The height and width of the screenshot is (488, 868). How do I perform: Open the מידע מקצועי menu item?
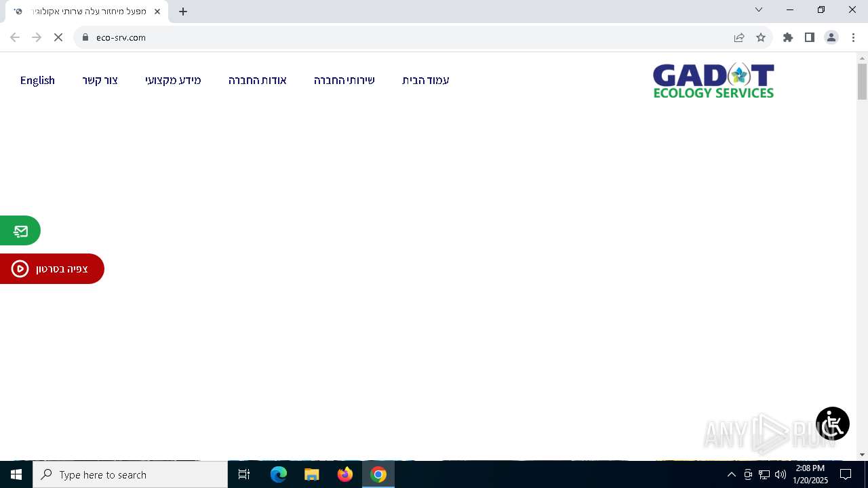[173, 80]
